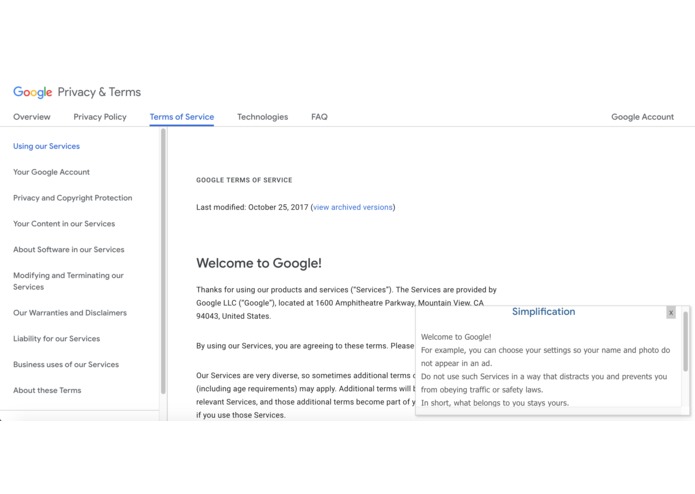This screenshot has height=494, width=695.
Task: Click 'Our Services are very diverse' paragraph
Action: 306,395
